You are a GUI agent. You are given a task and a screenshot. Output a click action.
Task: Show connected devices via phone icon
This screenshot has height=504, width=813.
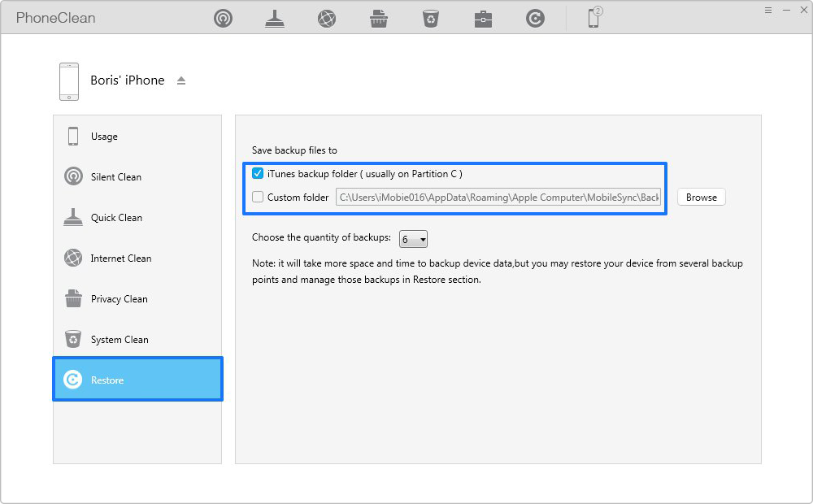click(x=594, y=18)
